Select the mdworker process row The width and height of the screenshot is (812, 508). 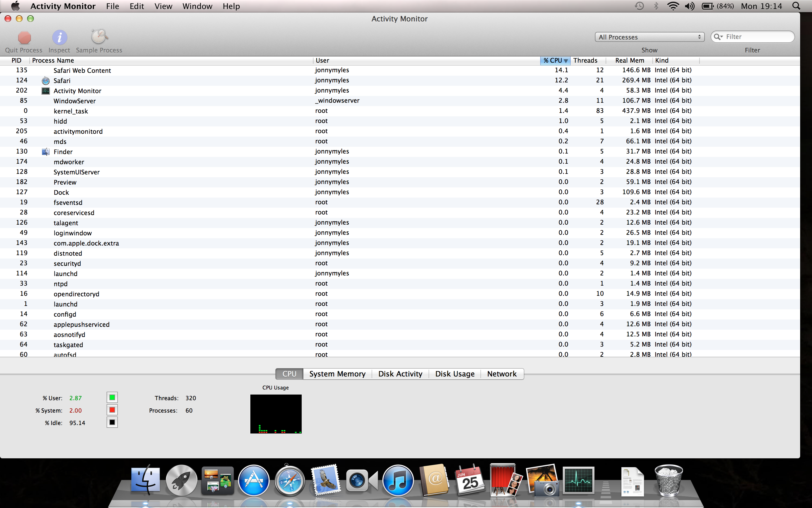400,162
